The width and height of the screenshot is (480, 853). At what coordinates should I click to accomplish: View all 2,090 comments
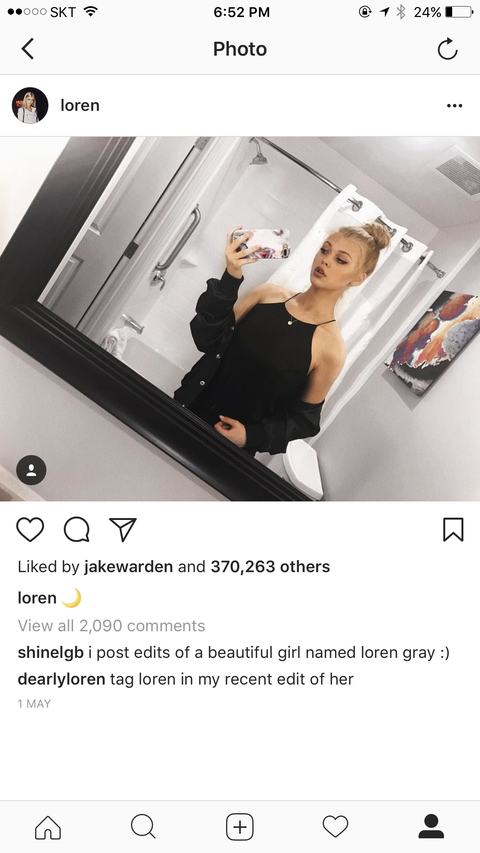pos(111,626)
